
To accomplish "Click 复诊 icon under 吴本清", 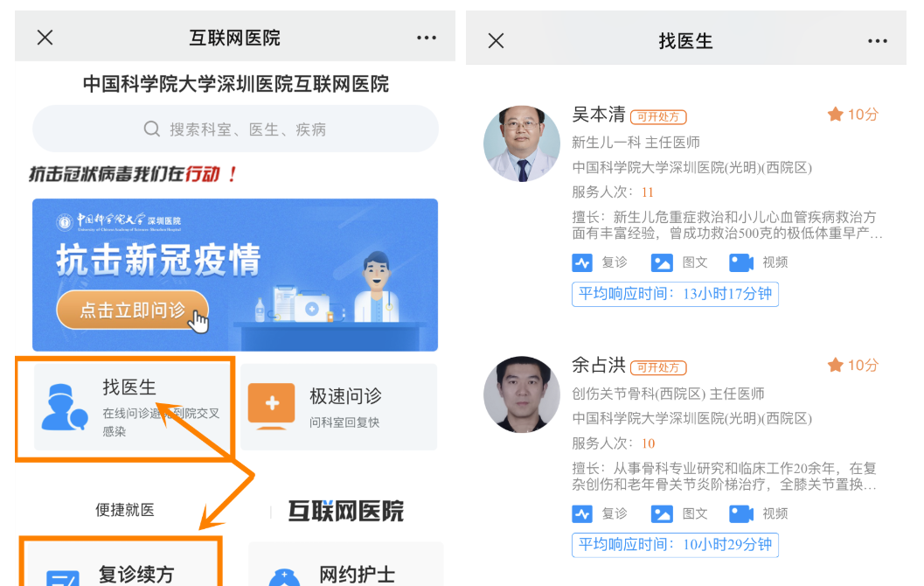I will click(582, 263).
